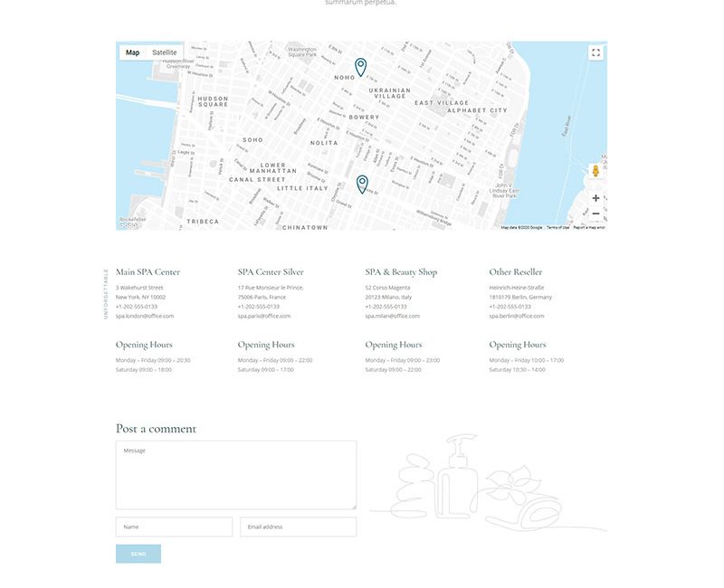This screenshot has height=588, width=724.
Task: Select the map marker in NoHo
Action: [360, 67]
